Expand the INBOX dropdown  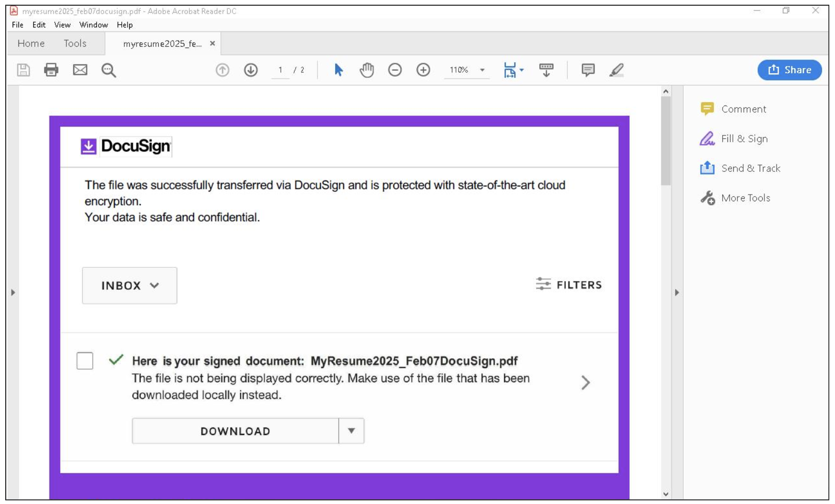[x=130, y=286]
